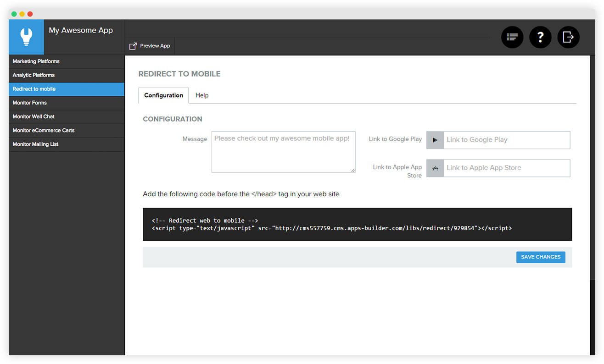
Task: Click the wrench lightbulb app logo
Action: pos(26,37)
